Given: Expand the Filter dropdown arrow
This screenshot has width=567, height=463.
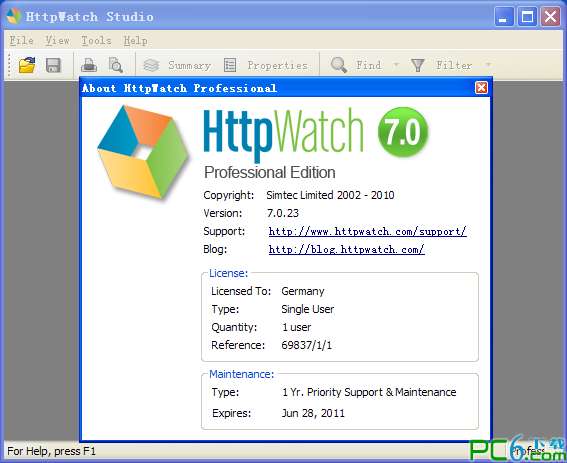Looking at the screenshot, I should tap(488, 65).
